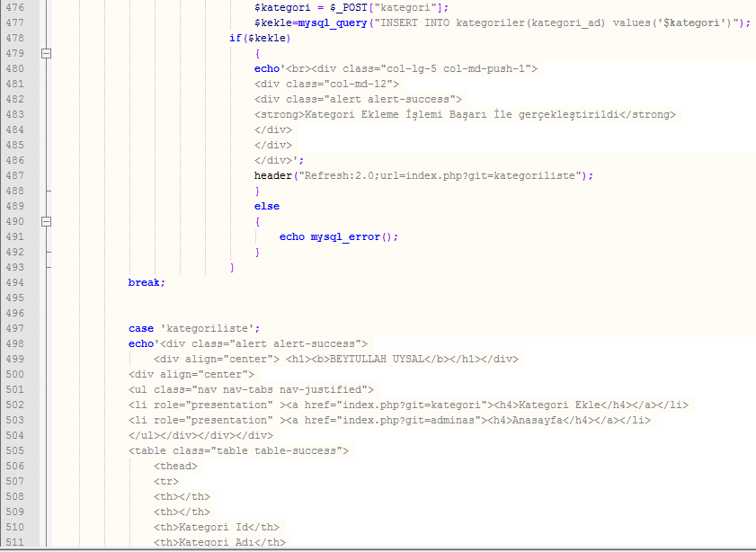Click the div align="center" on line 500

coord(191,375)
